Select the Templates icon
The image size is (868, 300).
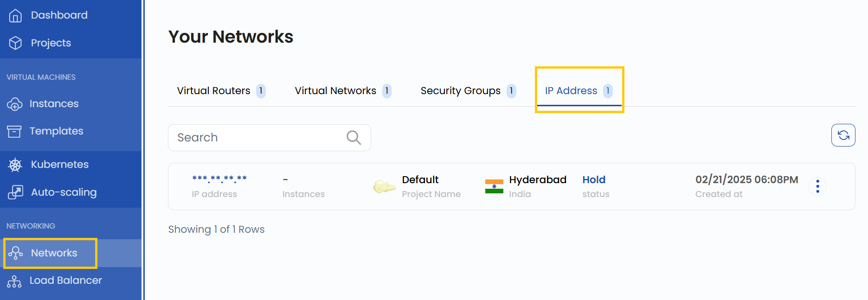[x=14, y=131]
